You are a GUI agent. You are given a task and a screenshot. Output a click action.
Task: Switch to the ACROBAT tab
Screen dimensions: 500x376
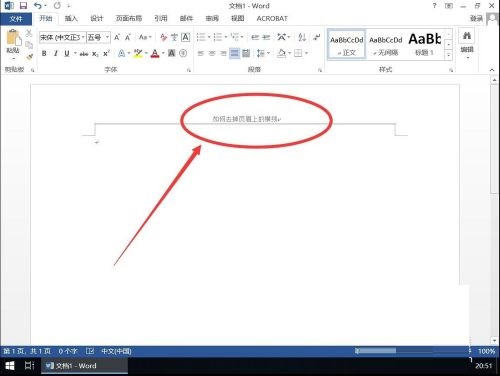point(272,19)
